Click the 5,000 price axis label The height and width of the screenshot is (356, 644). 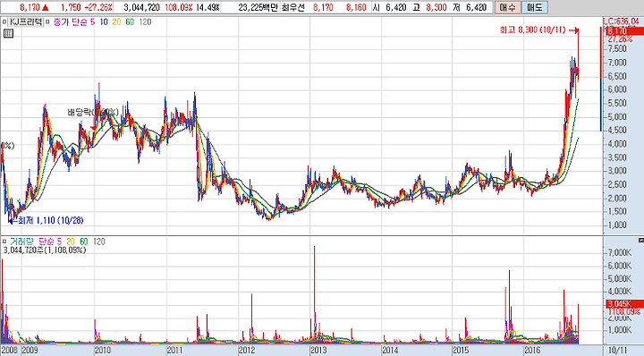pyautogui.click(x=617, y=116)
